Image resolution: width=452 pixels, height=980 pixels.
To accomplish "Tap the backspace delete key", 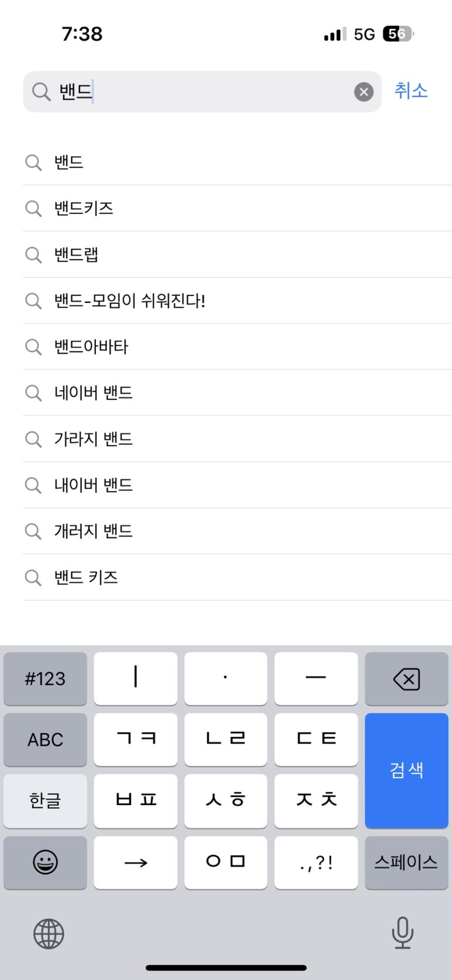I will [x=406, y=679].
